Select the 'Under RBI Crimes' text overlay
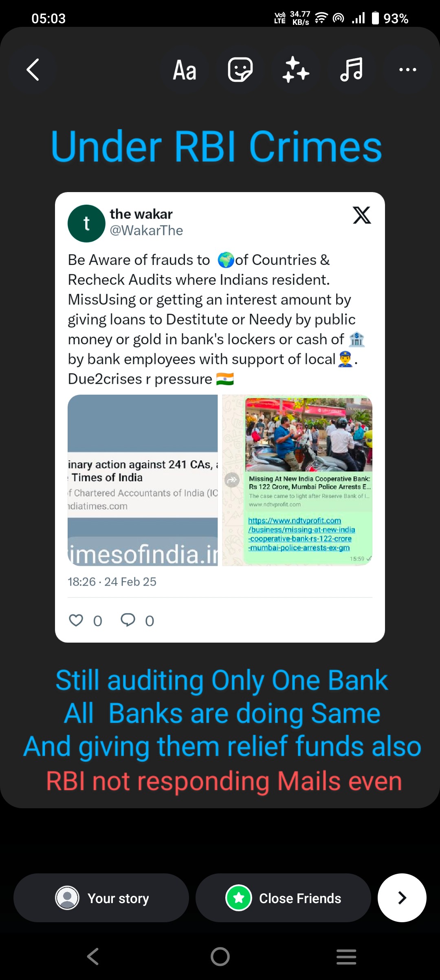 point(216,146)
